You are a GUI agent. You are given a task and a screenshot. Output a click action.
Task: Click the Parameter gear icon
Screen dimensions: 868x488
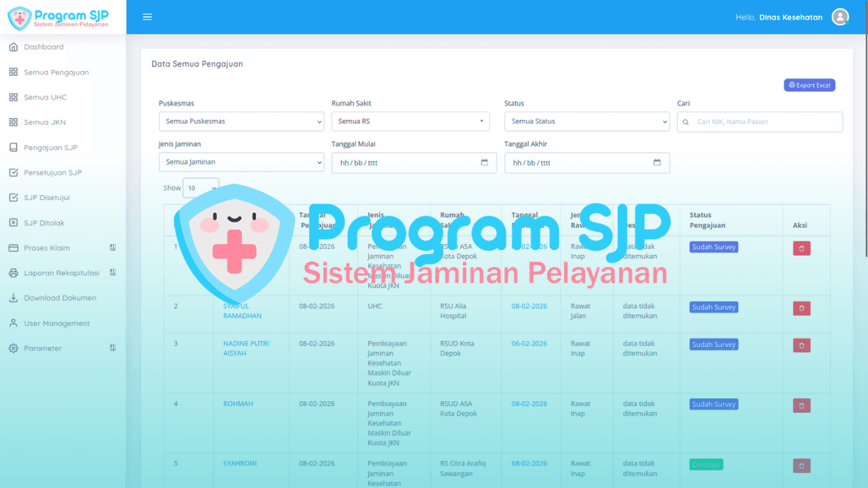tap(15, 348)
